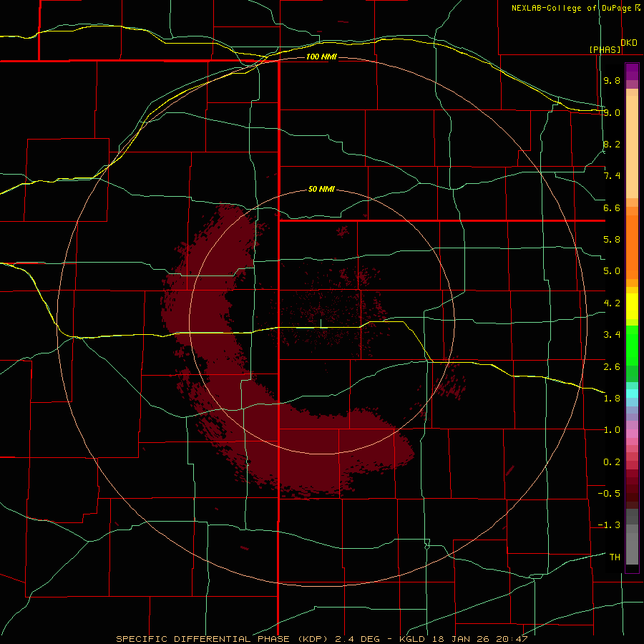Click the 50 NMI range ring label

(321, 190)
